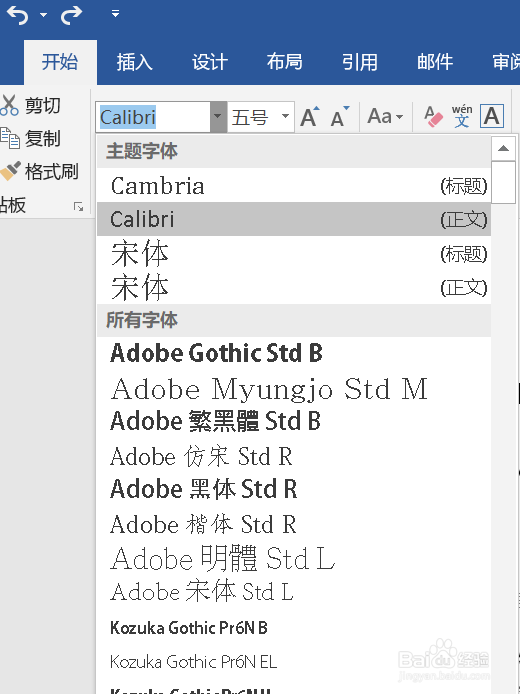Select Kozuka Gothic Pr6N B font
This screenshot has height=694, width=520.
(x=294, y=628)
